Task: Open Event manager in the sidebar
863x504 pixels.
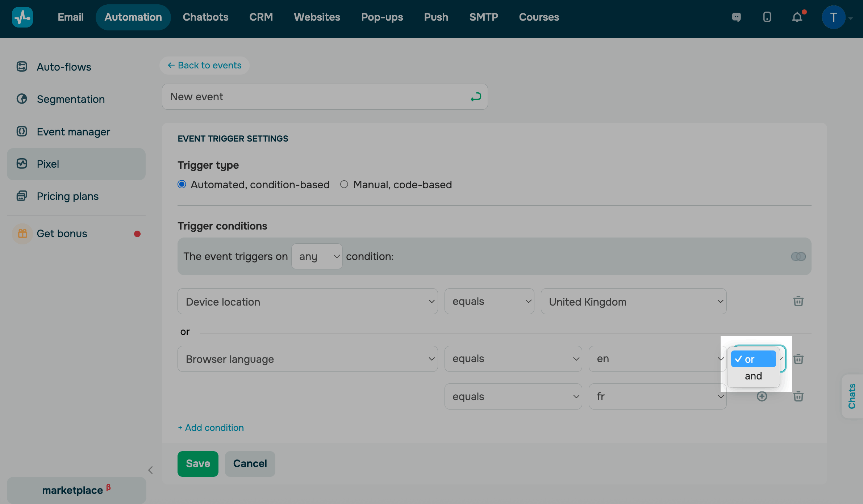Action: [73, 132]
